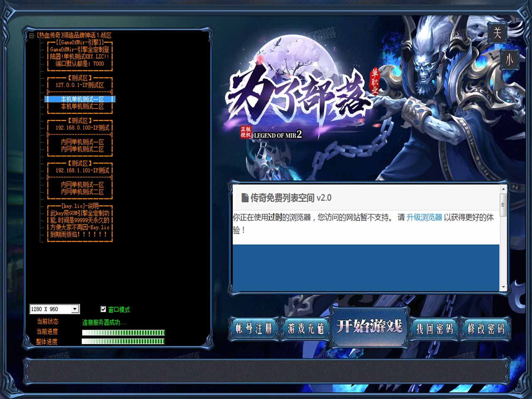Click the document icon beside 传奇免费列表空间
Image resolution: width=532 pixels, height=399 pixels.
pyautogui.click(x=245, y=198)
